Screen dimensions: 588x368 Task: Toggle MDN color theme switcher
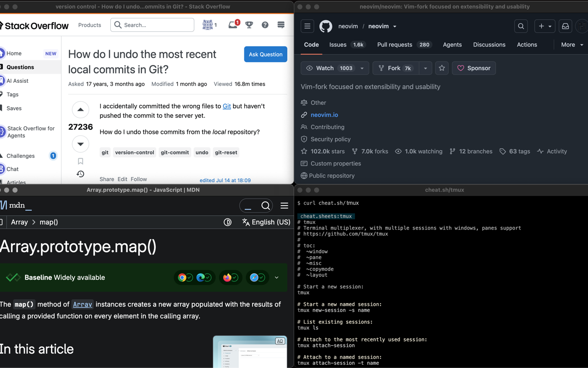(x=227, y=222)
